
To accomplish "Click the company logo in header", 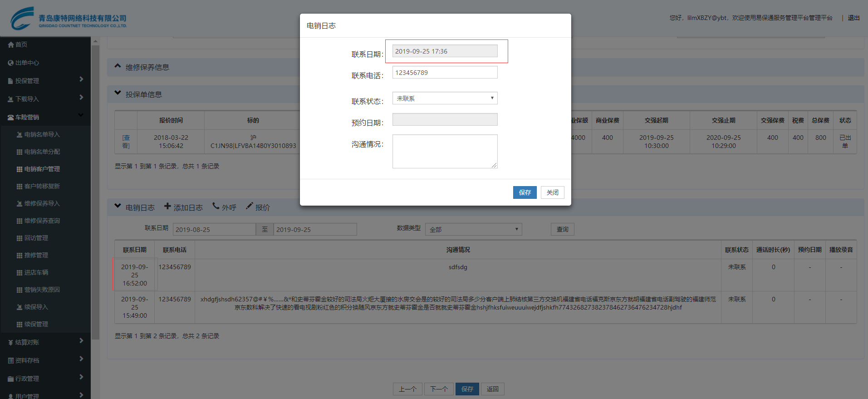I will point(68,18).
